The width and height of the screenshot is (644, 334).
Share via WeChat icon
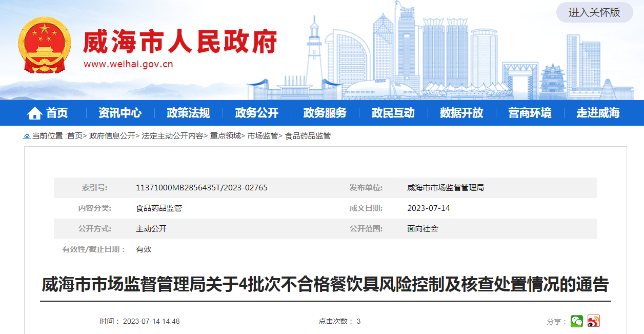click(x=577, y=321)
